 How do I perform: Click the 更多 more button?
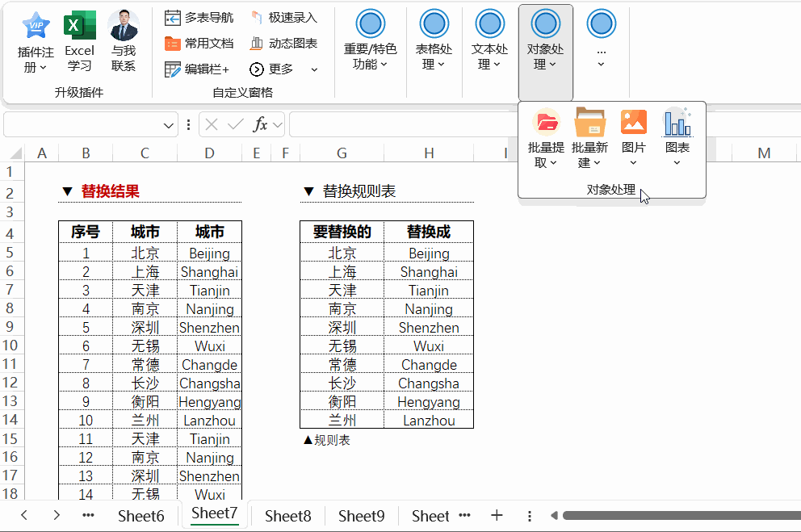pyautogui.click(x=272, y=69)
